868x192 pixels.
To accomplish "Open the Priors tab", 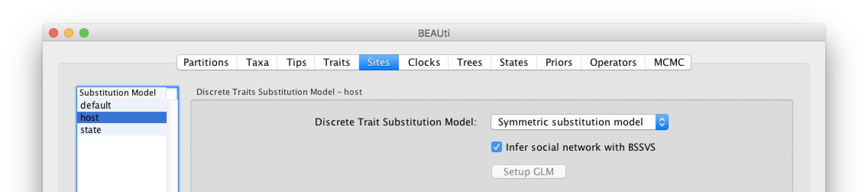I will pos(559,62).
